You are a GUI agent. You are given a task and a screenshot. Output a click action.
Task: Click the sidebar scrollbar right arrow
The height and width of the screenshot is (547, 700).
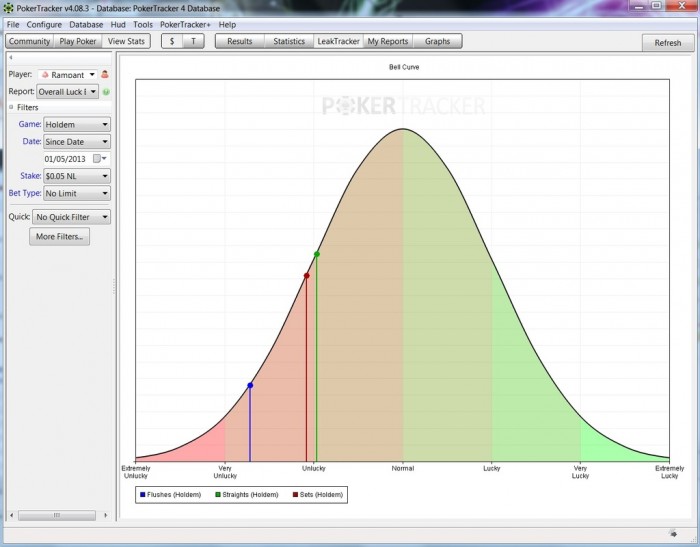[x=105, y=515]
